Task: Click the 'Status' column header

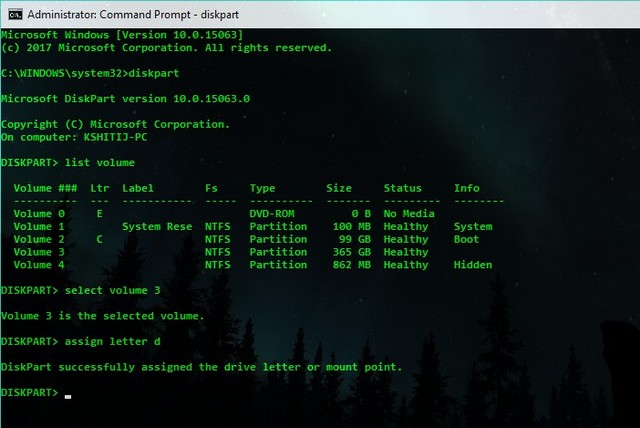Action: 402,188
